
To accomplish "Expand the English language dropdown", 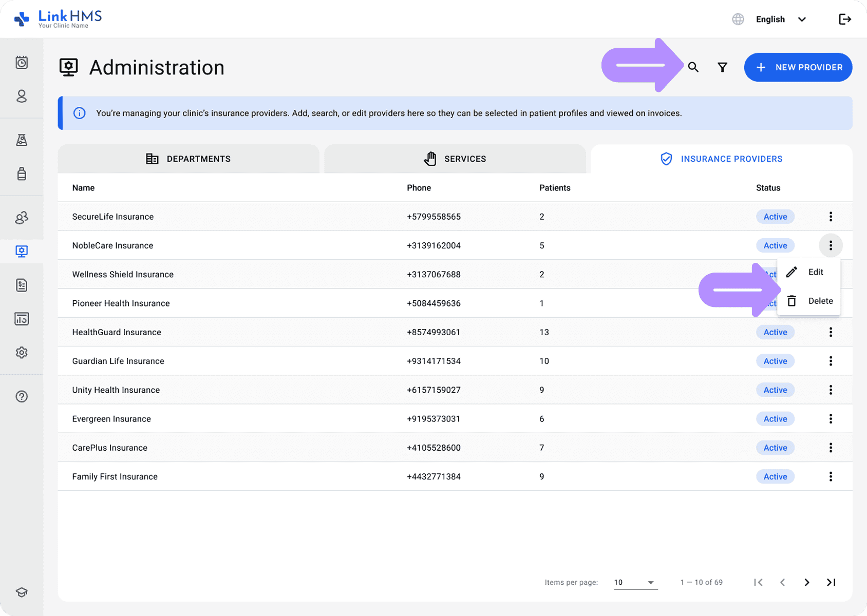I will [780, 20].
